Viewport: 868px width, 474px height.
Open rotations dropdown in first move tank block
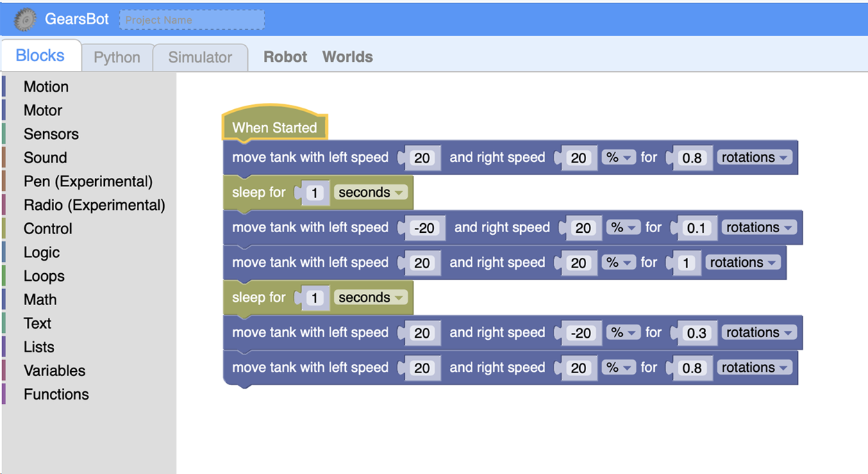pyautogui.click(x=755, y=158)
